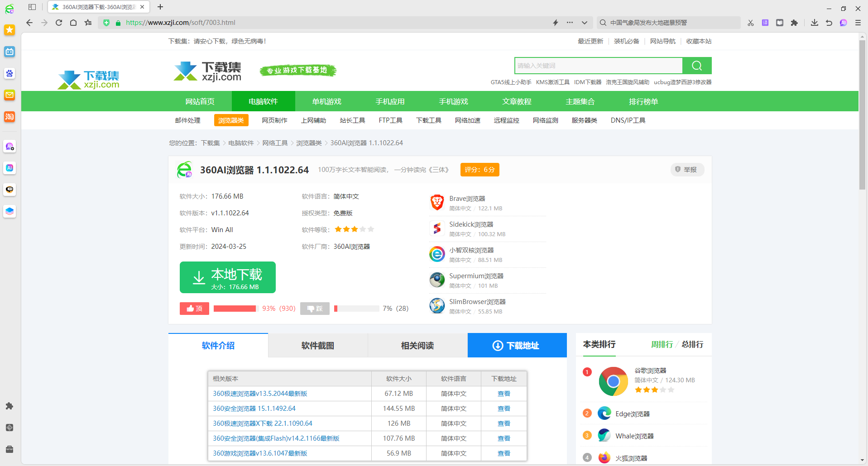Open the browser home page icon
Image resolution: width=868 pixels, height=466 pixels.
coord(73,23)
